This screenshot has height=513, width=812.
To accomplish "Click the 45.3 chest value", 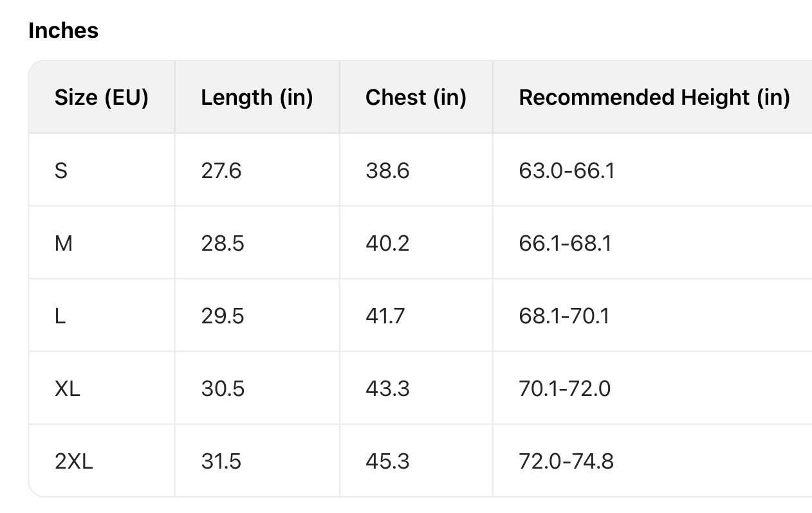I will [387, 462].
